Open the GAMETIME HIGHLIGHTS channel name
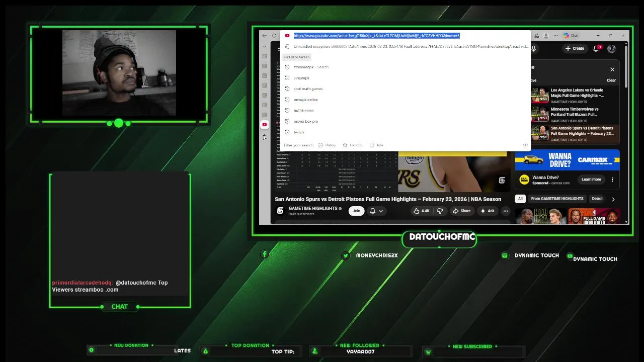The image size is (644, 362). click(313, 208)
